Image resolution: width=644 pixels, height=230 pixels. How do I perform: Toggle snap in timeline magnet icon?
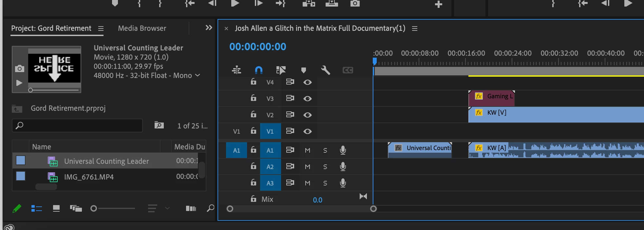259,70
